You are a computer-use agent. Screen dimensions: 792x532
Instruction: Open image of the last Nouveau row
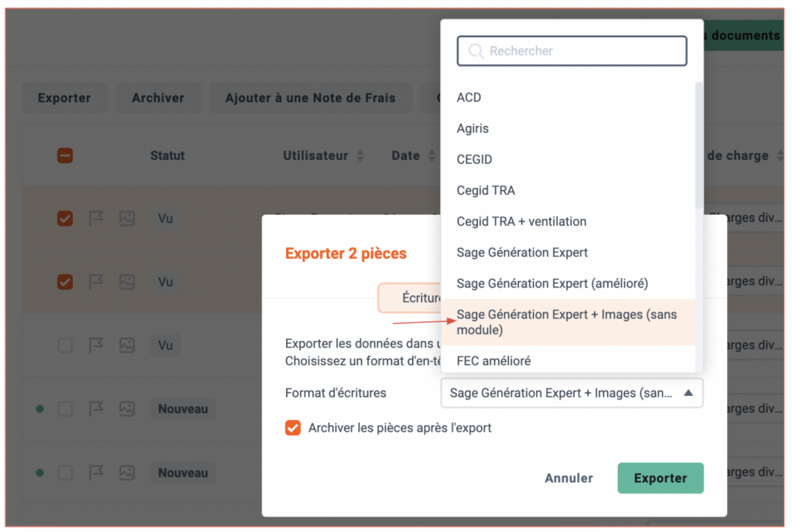[127, 472]
